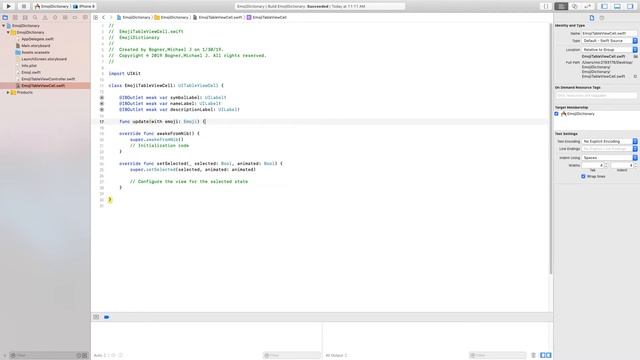The height and width of the screenshot is (360, 640).
Task: Reveal the full path in Finder arrow
Action: (x=635, y=76)
